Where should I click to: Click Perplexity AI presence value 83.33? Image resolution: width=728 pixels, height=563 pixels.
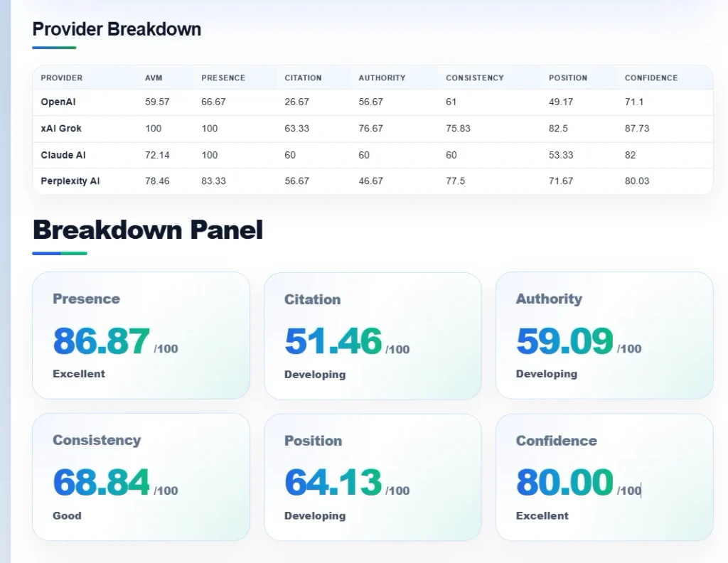point(213,181)
